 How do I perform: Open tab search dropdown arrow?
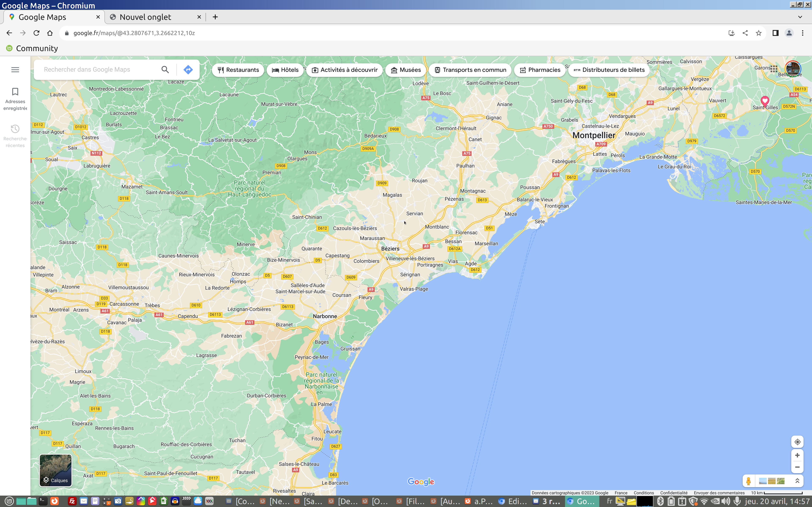click(800, 17)
